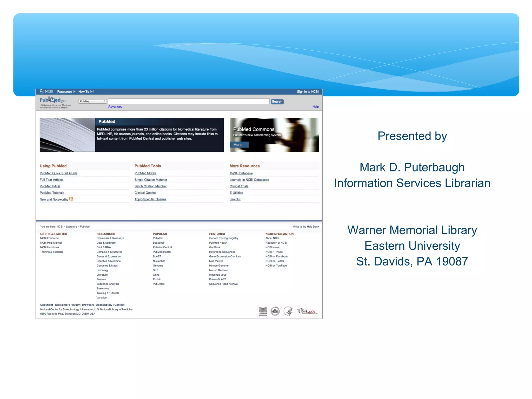
Task: Open Bookshelf under Popular
Action: [x=159, y=243]
